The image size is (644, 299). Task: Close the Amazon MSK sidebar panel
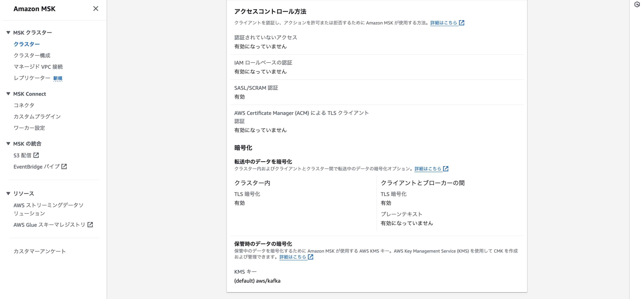(x=95, y=9)
